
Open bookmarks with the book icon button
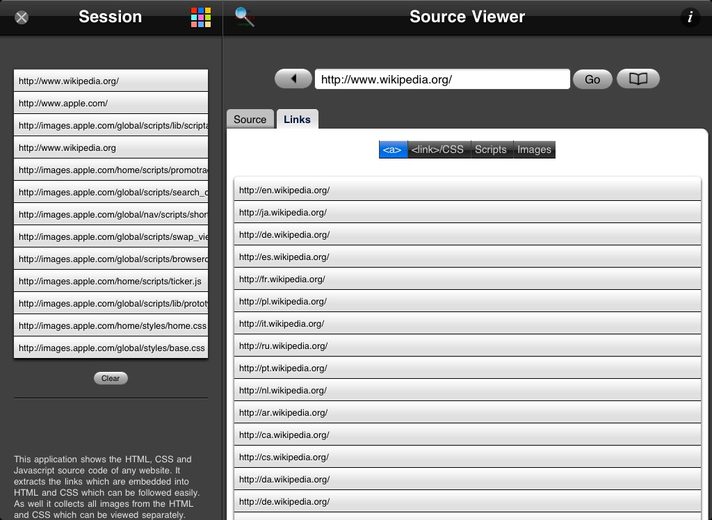pos(638,79)
